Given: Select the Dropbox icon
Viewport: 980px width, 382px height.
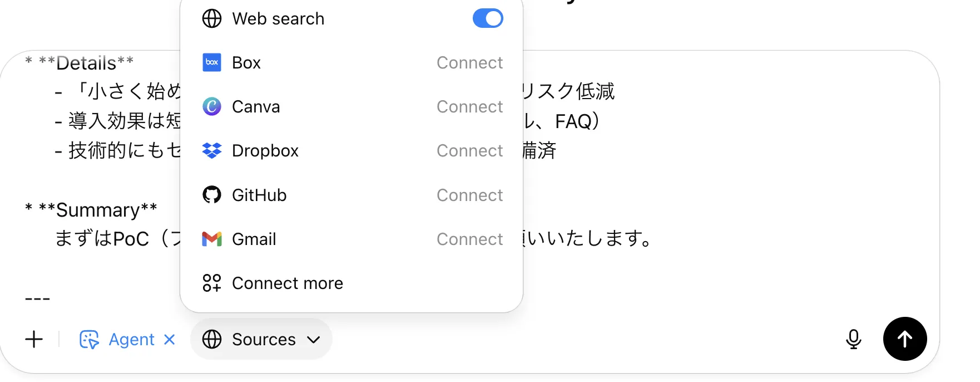Looking at the screenshot, I should (212, 150).
